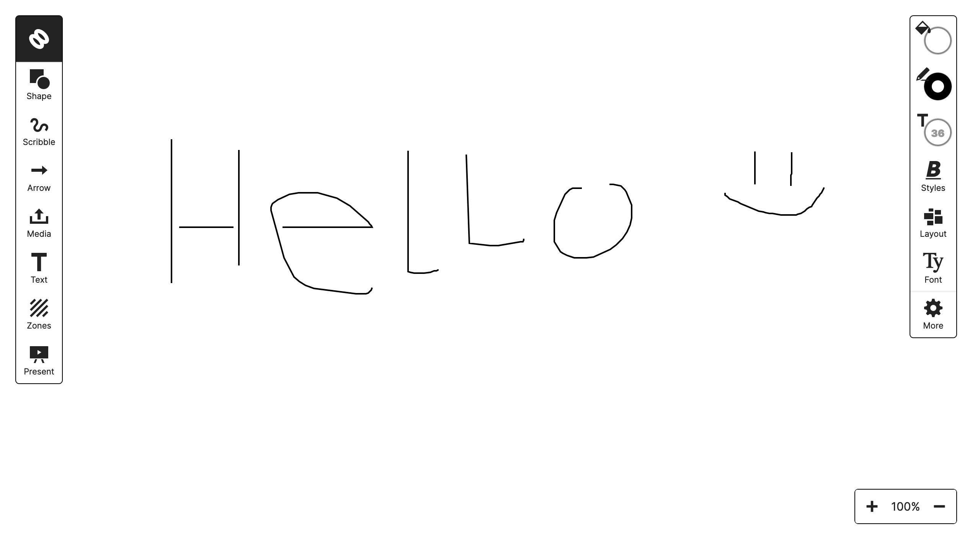
Task: Click the More options menu
Action: pyautogui.click(x=933, y=314)
